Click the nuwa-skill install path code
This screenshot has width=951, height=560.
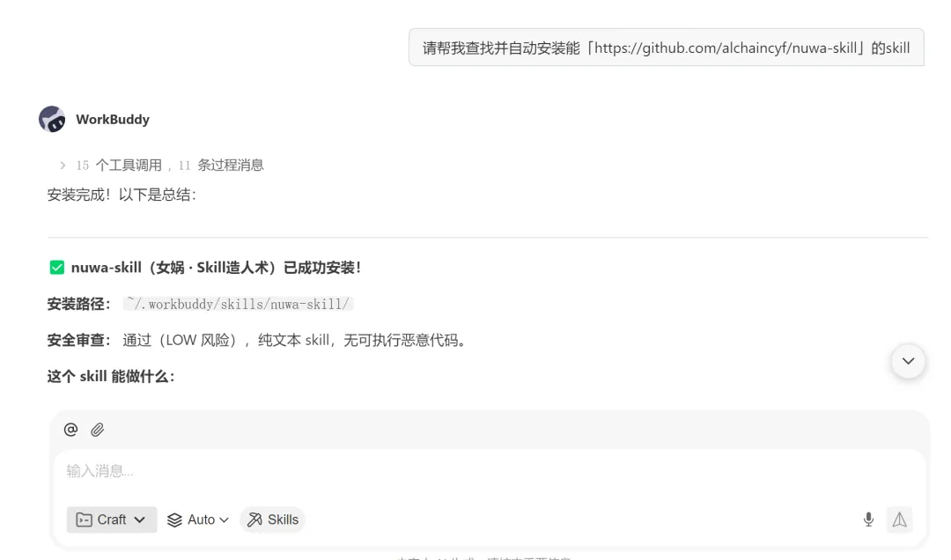(238, 304)
